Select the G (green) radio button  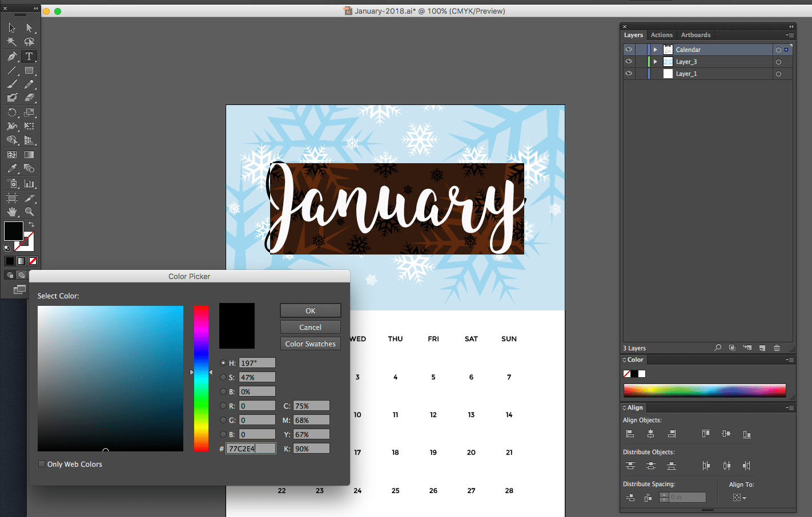click(x=223, y=420)
